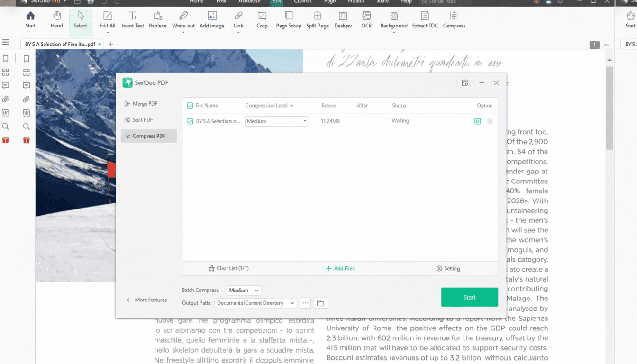Switch to Merge PDF in dialog sidebar

pos(145,104)
